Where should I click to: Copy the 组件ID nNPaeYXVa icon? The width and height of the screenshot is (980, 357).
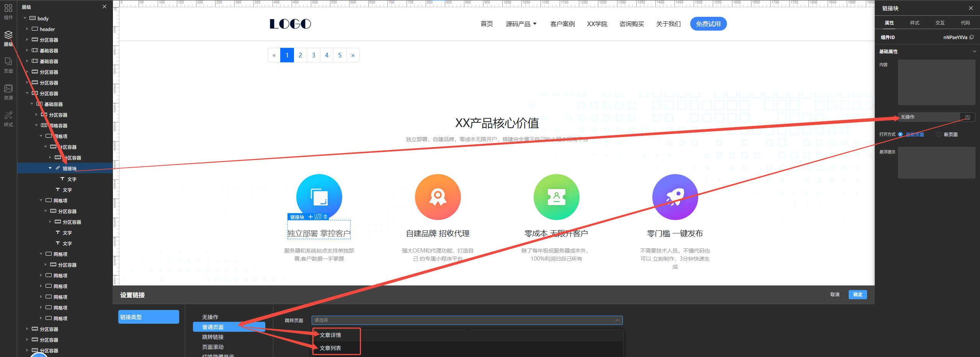972,37
